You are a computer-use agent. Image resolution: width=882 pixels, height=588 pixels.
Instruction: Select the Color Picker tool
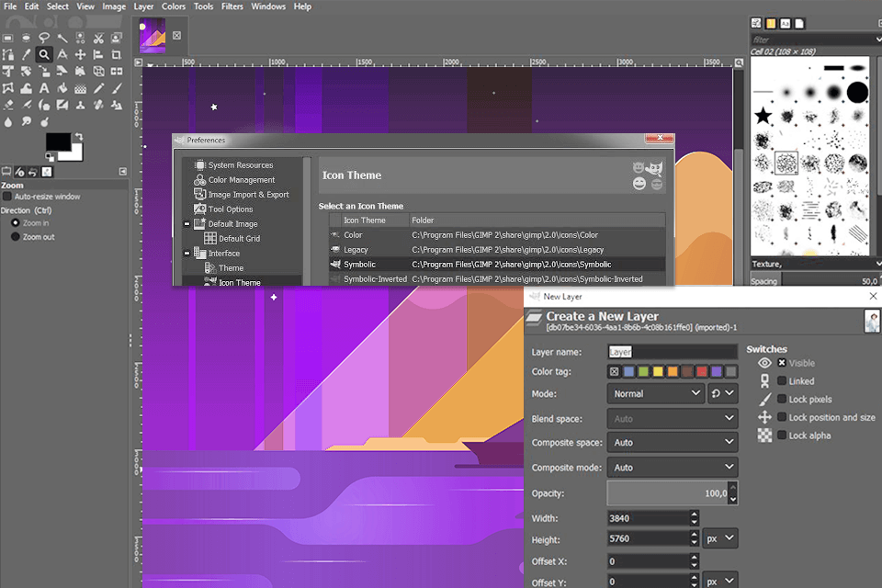[x=26, y=54]
